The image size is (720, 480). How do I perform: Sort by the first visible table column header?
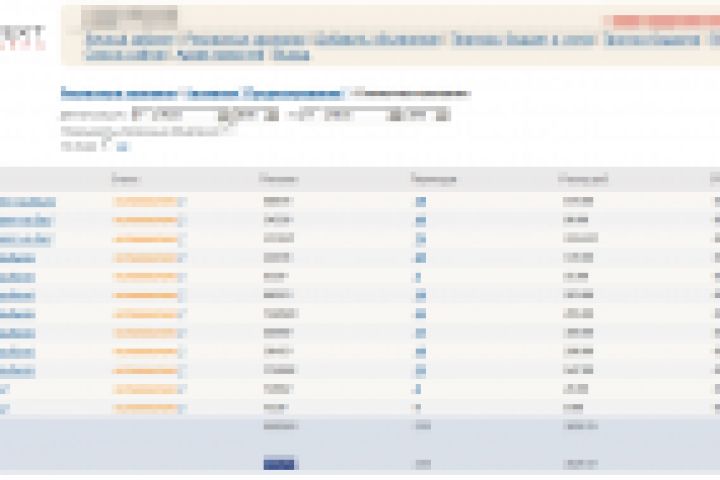point(126,179)
